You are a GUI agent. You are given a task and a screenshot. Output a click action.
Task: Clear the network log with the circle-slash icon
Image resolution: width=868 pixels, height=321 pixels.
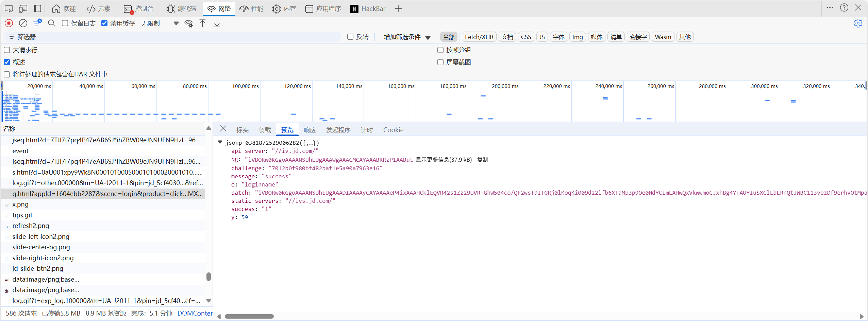23,23
